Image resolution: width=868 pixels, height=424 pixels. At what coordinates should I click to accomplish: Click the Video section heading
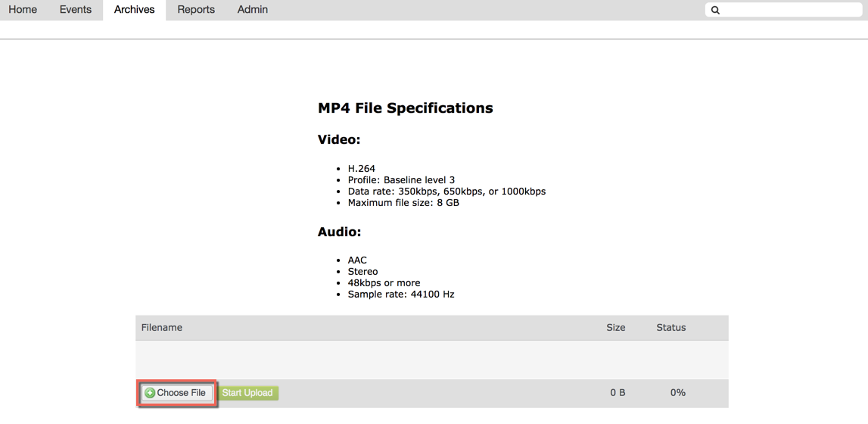339,140
